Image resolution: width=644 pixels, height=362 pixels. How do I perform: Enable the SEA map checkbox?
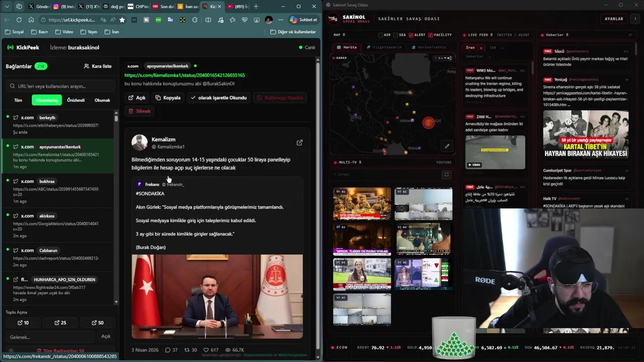pyautogui.click(x=396, y=35)
